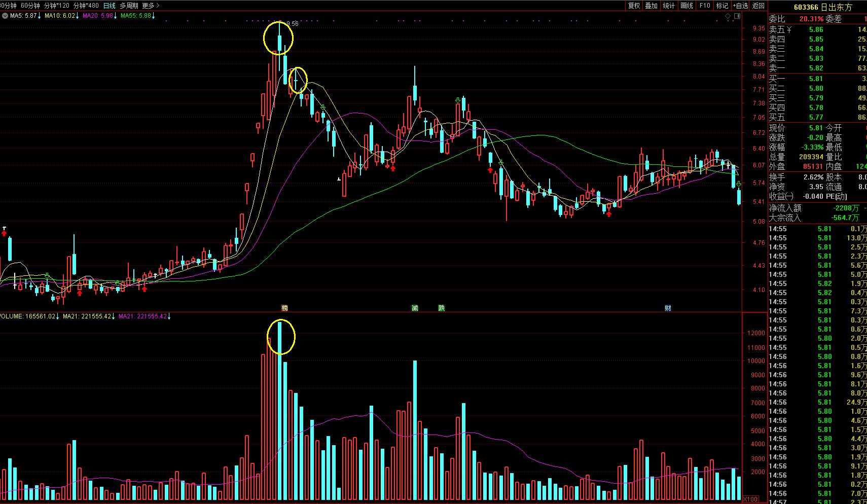
Task: Click the X100 volume scale label
Action: point(750,499)
